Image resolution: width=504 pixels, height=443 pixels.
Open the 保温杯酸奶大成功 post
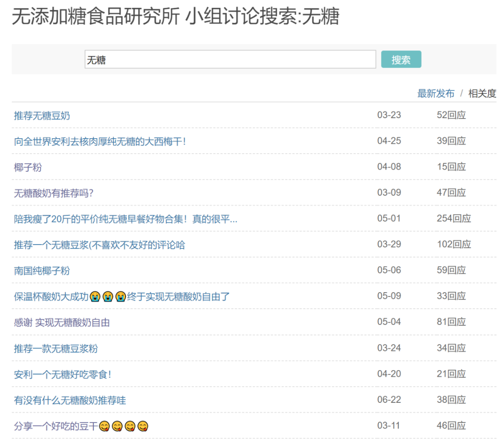click(x=122, y=296)
